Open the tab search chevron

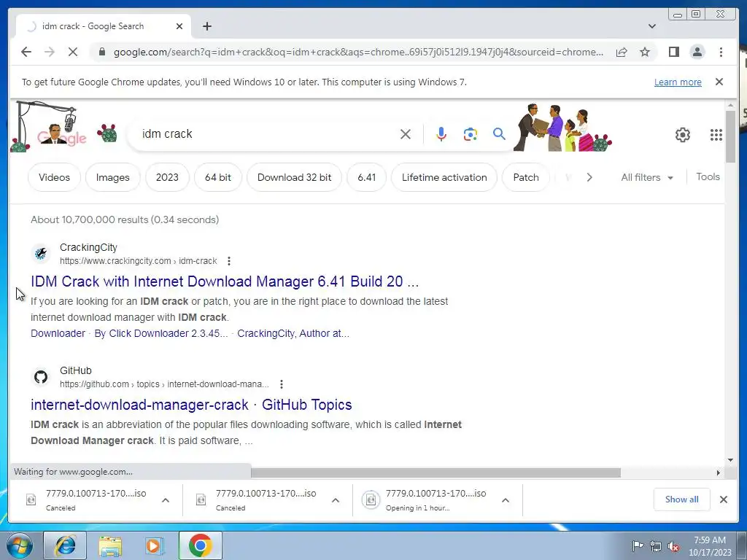pos(651,26)
